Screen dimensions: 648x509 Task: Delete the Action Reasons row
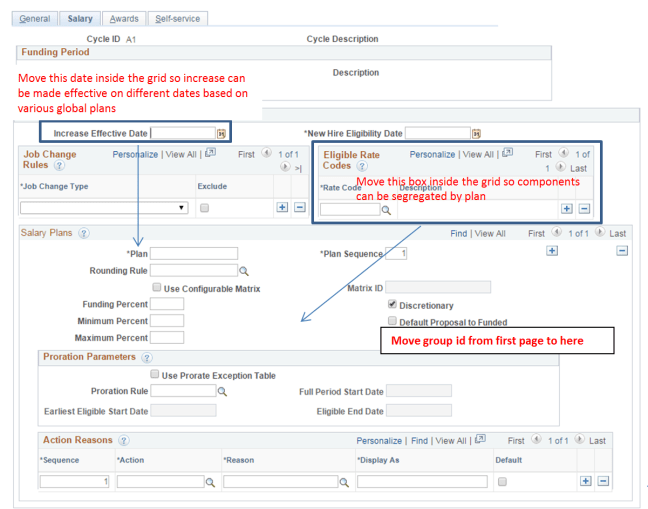click(603, 481)
